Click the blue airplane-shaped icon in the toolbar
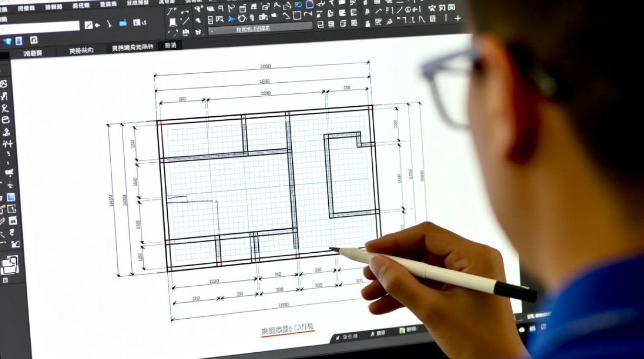Image resolution: width=644 pixels, height=359 pixels. (231, 19)
